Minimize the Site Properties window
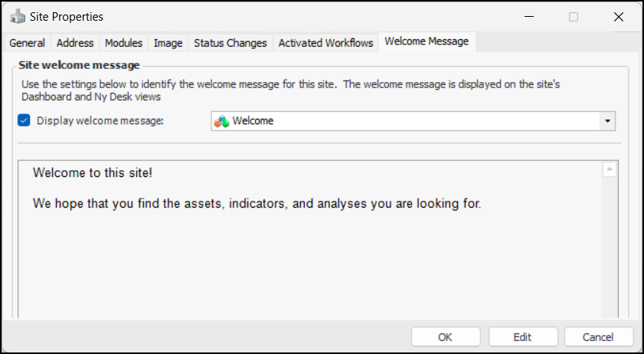 tap(528, 16)
